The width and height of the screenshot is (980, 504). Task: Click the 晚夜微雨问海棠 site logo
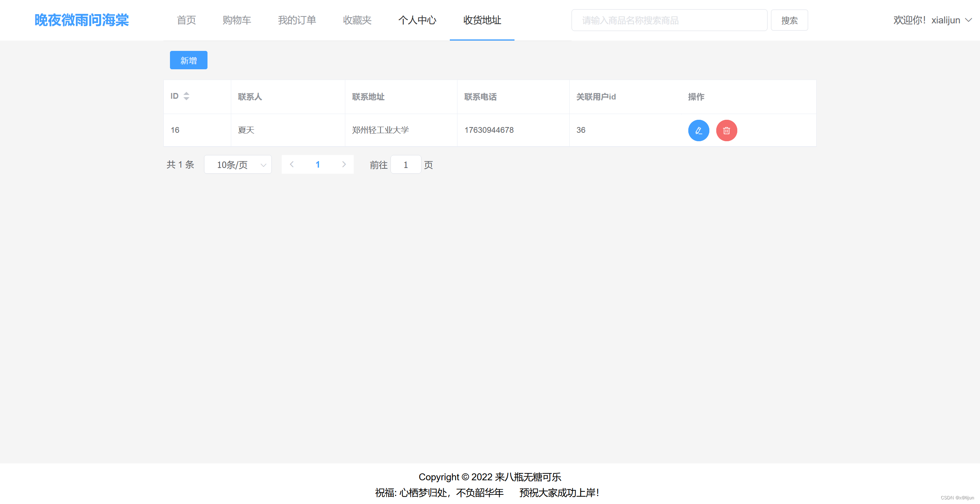pyautogui.click(x=82, y=20)
